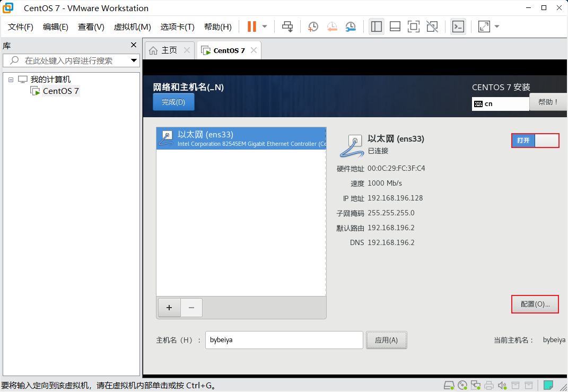This screenshot has width=568, height=392.
Task: Remove network device with minus button
Action: pos(191,308)
